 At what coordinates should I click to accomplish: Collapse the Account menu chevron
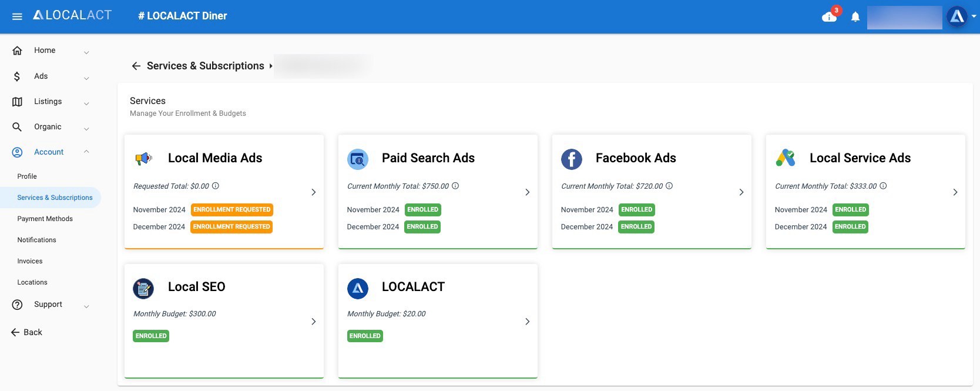click(x=86, y=152)
